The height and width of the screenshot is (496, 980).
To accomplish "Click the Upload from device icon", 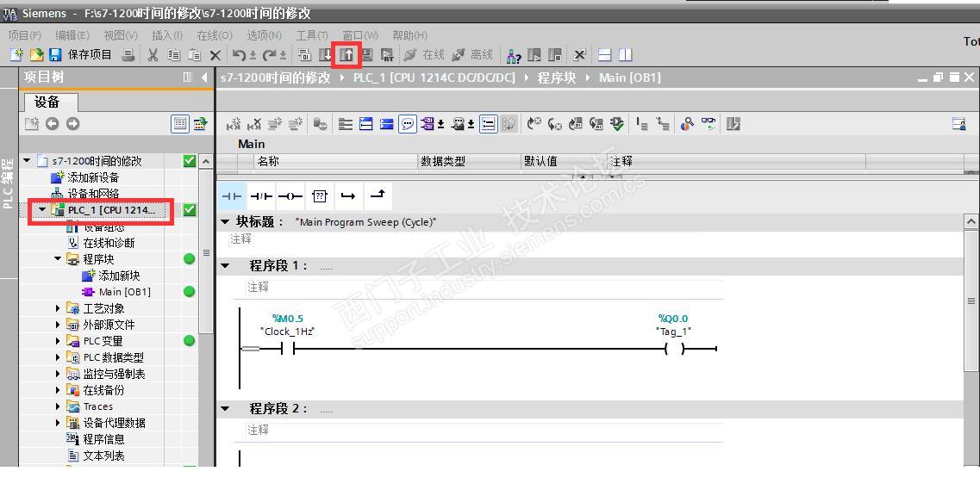I will tap(346, 55).
